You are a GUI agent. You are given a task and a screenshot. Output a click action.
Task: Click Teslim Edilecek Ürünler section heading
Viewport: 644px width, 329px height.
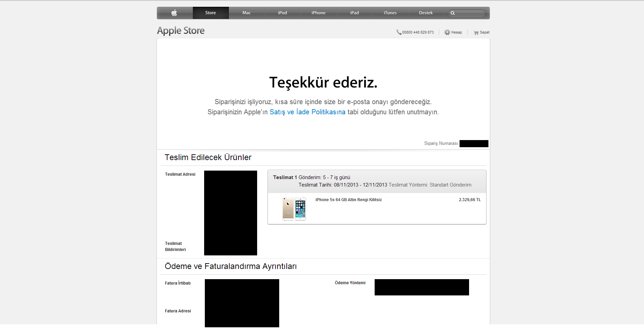click(x=208, y=157)
